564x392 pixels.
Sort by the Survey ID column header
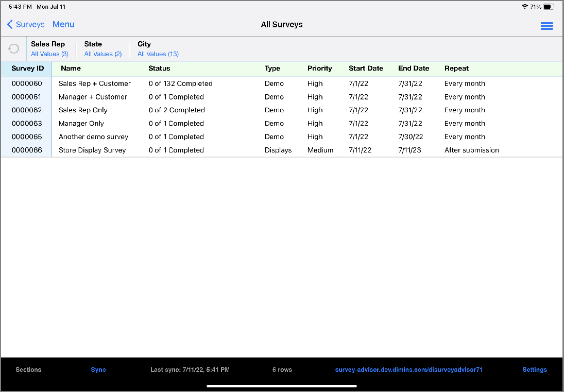[28, 69]
